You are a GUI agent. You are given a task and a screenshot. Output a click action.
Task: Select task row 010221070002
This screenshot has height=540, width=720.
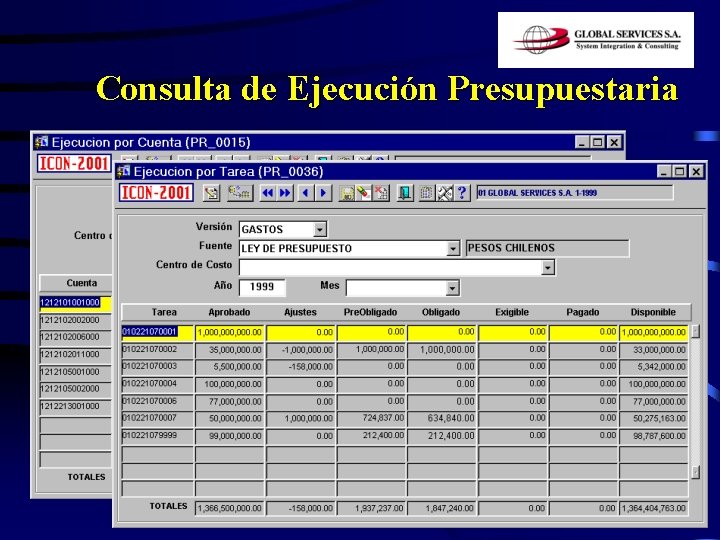158,350
